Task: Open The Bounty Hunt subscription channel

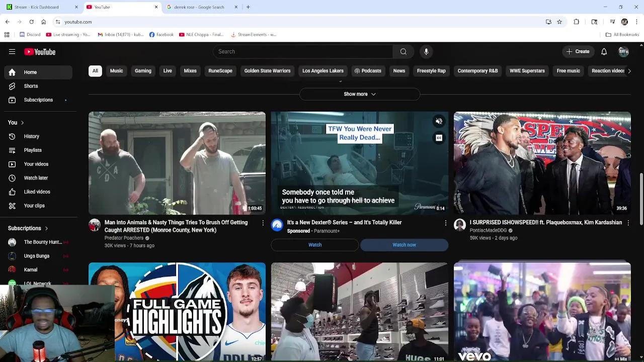Action: [x=38, y=242]
